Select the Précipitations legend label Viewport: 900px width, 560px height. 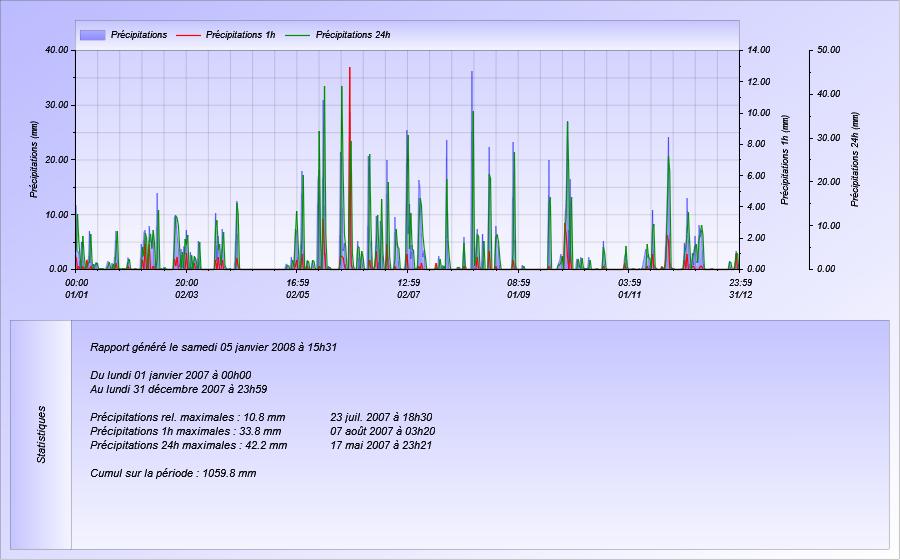(139, 35)
